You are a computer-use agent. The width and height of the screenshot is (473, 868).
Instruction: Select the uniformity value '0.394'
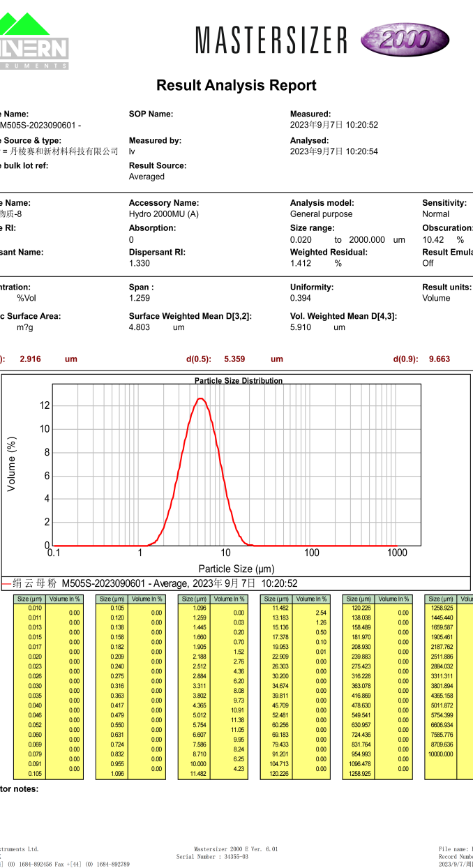[301, 298]
